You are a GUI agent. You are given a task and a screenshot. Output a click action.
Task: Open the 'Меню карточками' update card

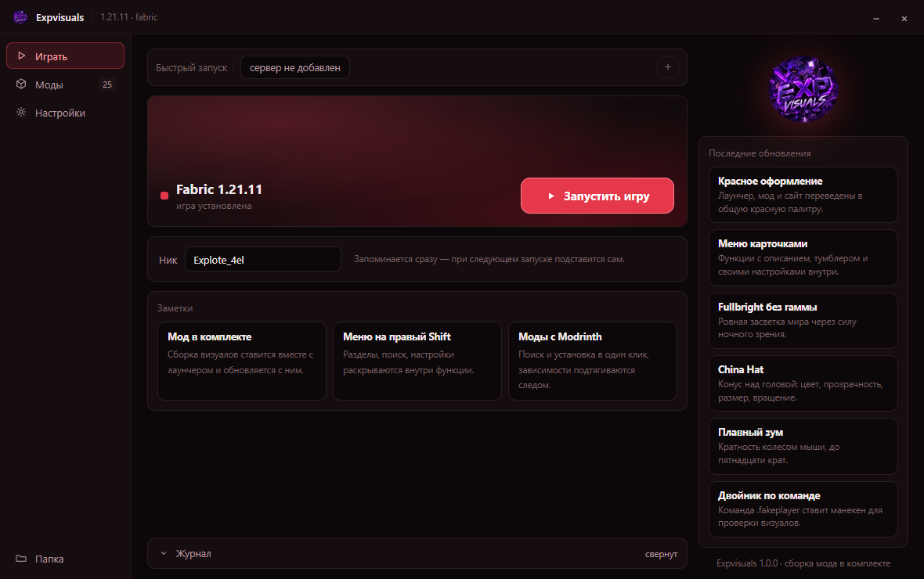tap(803, 257)
